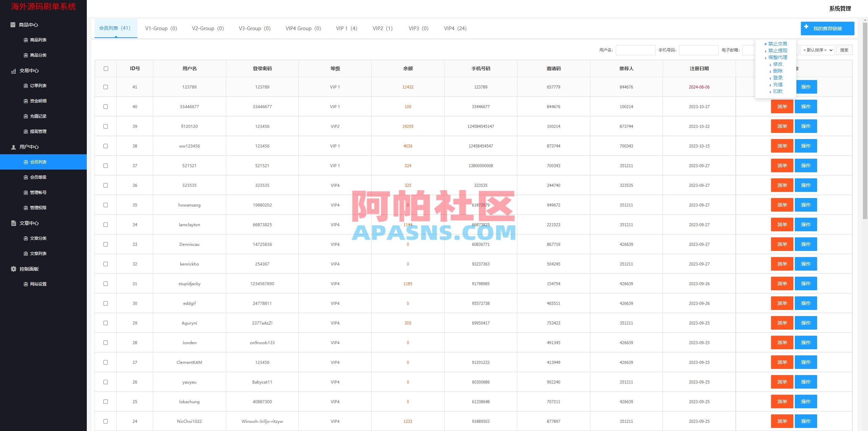Expand the 交易中心 sidebar section
Screen dimensions: 868x431
coord(30,71)
